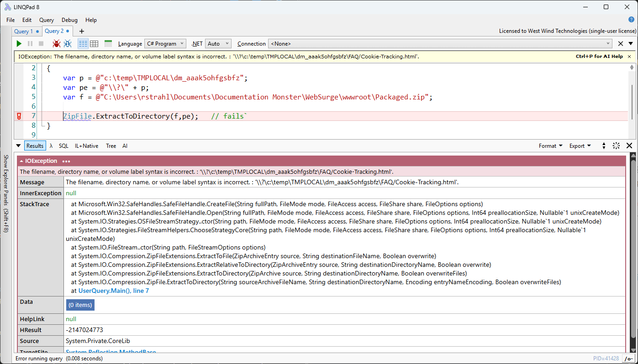Click the ZipFile identifier in line 7

click(78, 116)
